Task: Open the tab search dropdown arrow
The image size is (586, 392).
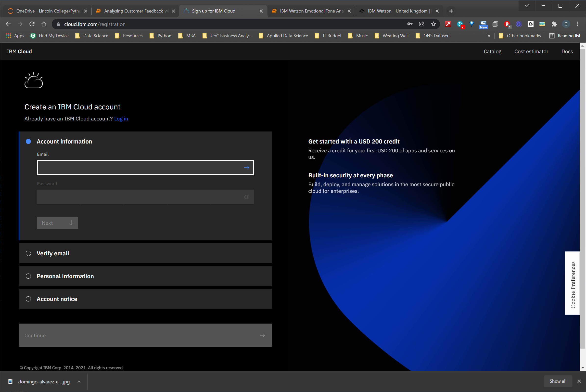Action: click(526, 6)
